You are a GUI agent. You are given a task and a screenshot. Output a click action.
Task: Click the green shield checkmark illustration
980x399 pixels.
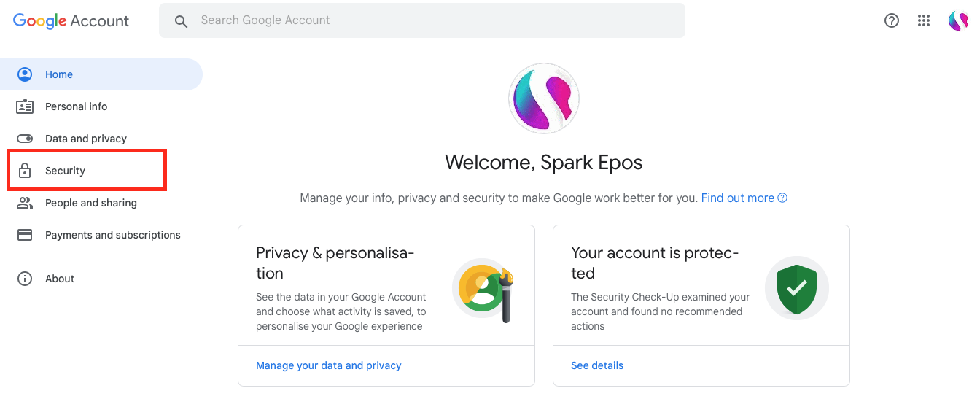[x=797, y=288]
